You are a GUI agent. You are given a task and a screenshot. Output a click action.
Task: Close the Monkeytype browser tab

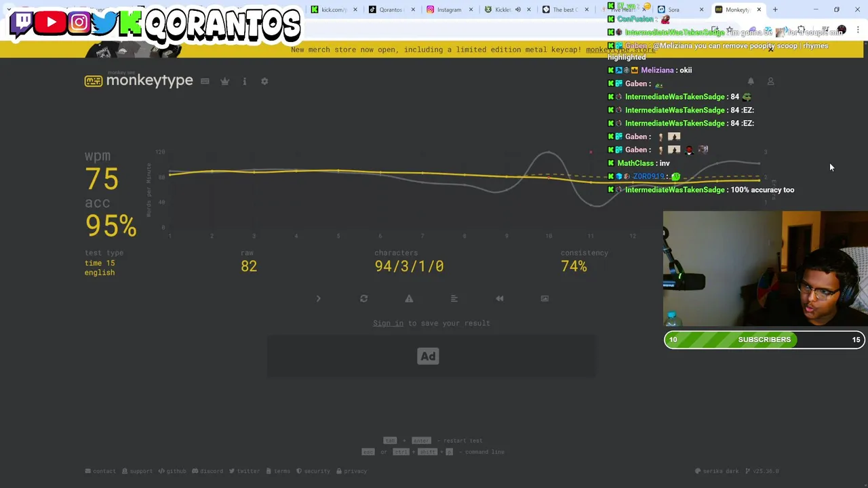click(759, 9)
